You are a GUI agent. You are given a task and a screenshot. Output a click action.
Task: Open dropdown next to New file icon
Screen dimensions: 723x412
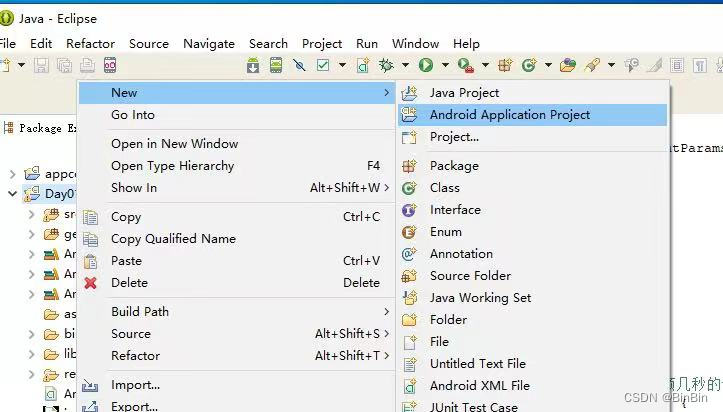(21, 65)
